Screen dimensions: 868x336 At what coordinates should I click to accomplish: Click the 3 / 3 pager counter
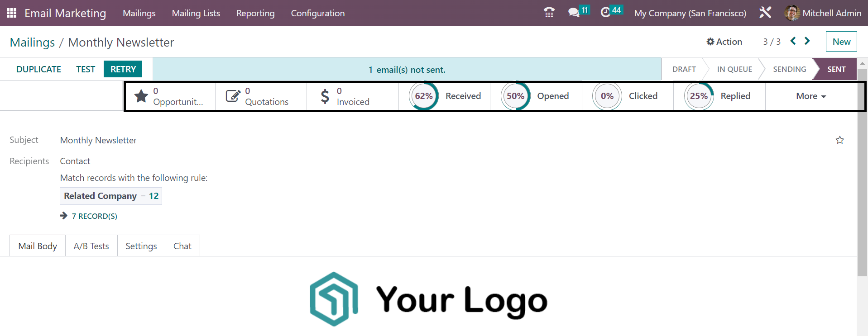772,42
